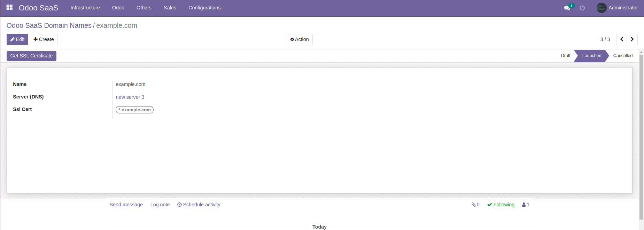Open attachments paperclip counter
Viewport: 644px width, 230px height.
475,205
